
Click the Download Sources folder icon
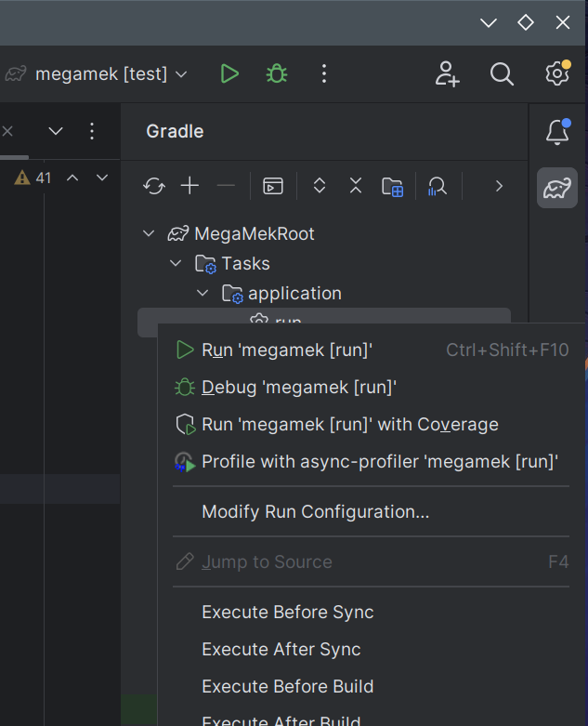click(x=392, y=186)
